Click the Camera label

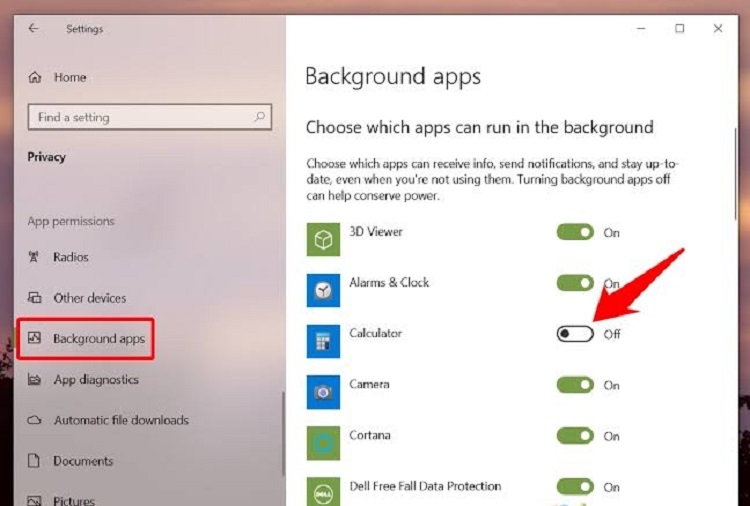pyautogui.click(x=369, y=384)
